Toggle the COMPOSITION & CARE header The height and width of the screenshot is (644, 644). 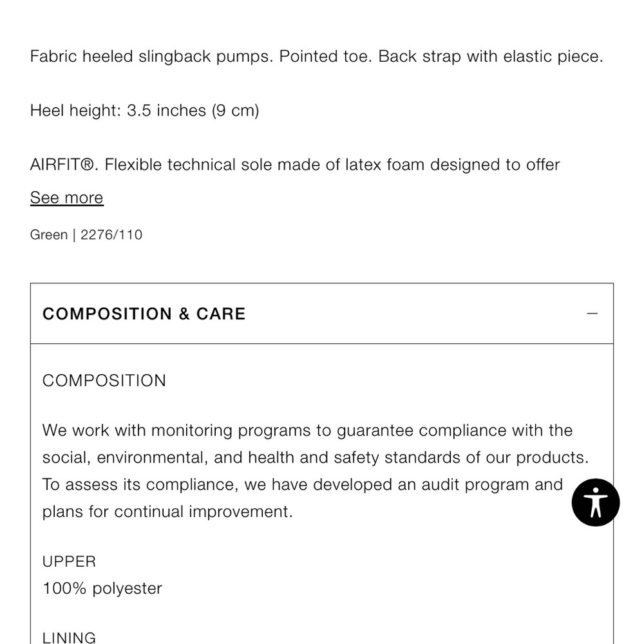tap(322, 314)
